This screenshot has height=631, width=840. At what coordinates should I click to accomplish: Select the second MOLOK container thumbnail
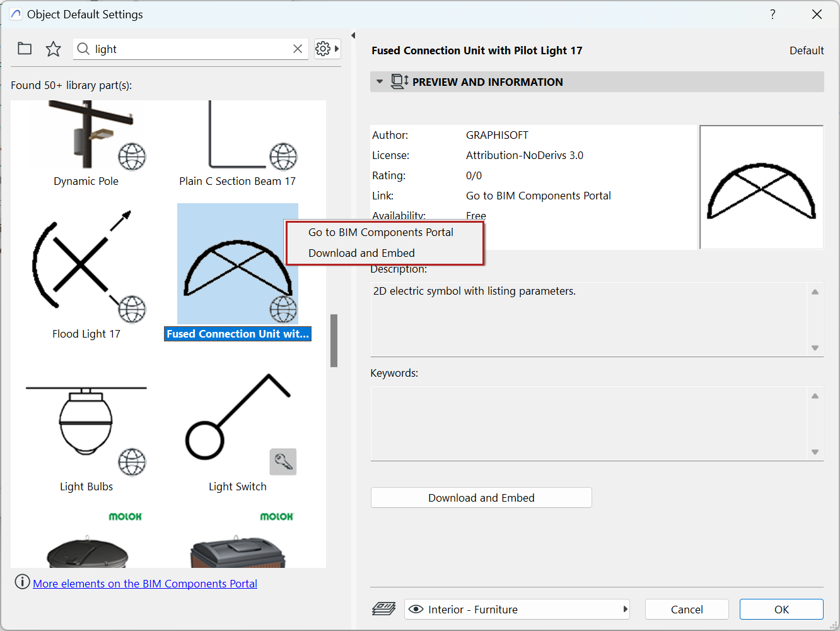(238, 540)
